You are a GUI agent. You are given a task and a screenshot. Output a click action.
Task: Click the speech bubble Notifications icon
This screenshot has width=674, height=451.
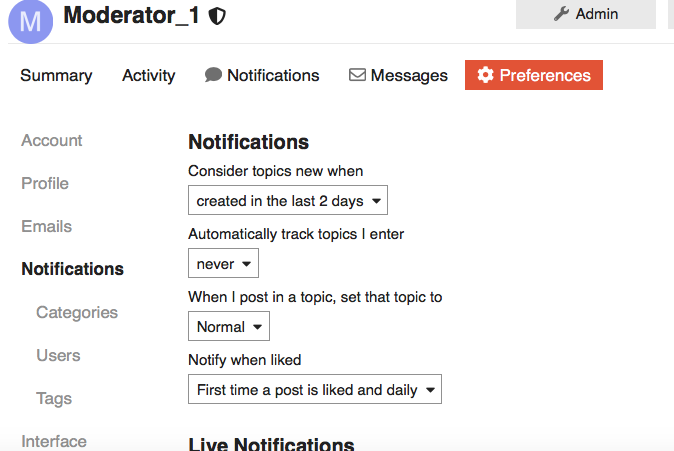click(x=213, y=75)
